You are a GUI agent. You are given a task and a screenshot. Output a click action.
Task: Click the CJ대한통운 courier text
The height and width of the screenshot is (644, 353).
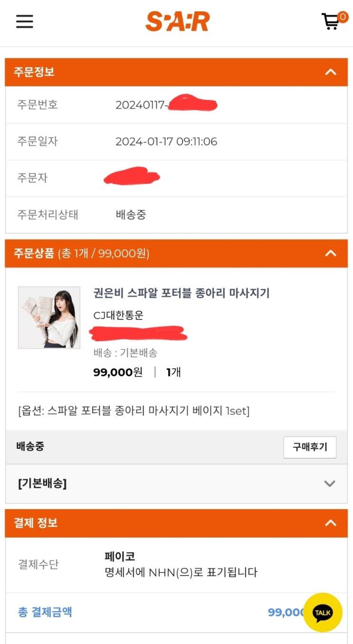(118, 315)
